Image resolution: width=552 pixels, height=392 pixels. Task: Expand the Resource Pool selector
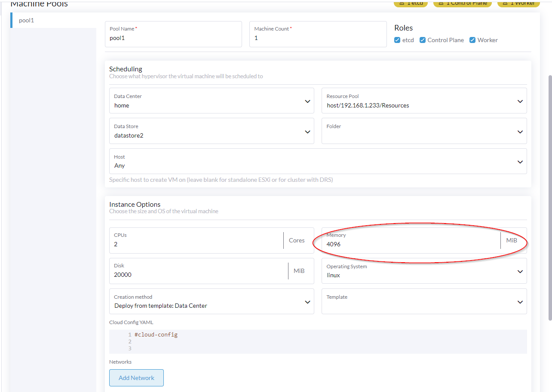520,100
